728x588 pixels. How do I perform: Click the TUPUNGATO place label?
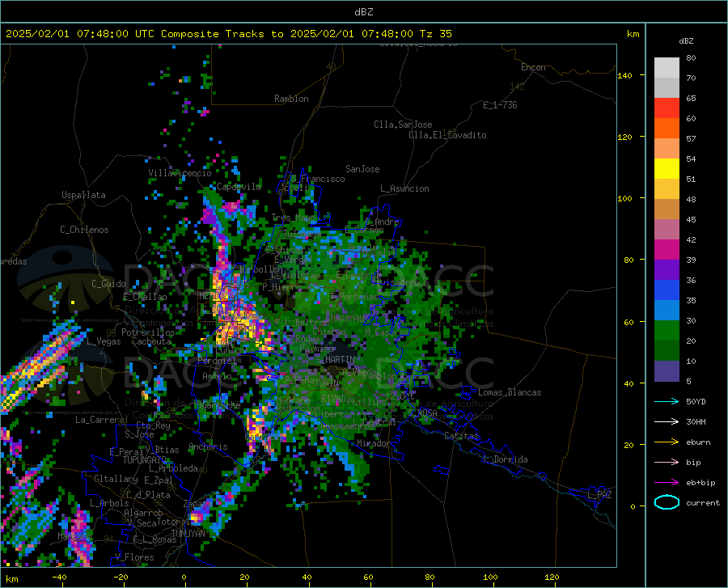[x=145, y=460]
